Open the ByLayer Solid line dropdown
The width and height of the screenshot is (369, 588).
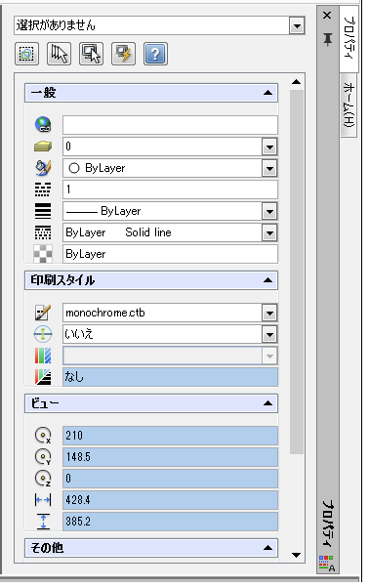pyautogui.click(x=269, y=232)
